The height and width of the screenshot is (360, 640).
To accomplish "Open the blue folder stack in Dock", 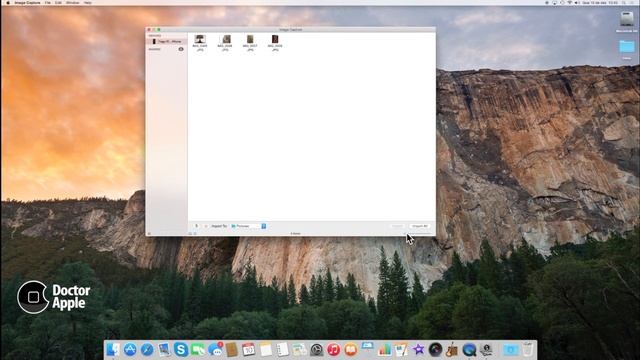I will [x=510, y=349].
